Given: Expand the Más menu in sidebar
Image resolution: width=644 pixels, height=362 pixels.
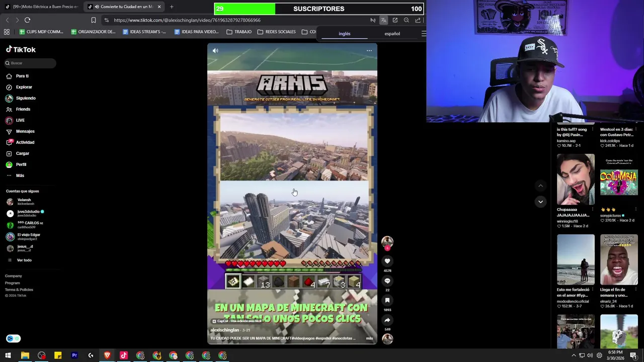Looking at the screenshot, I should click(x=20, y=175).
